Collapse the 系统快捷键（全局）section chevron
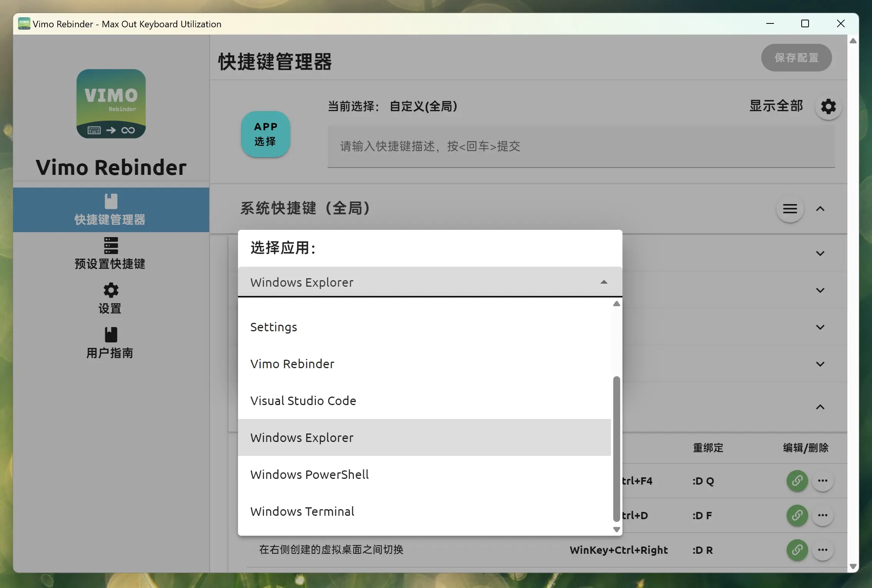Screen dimensions: 872x588 820,209
